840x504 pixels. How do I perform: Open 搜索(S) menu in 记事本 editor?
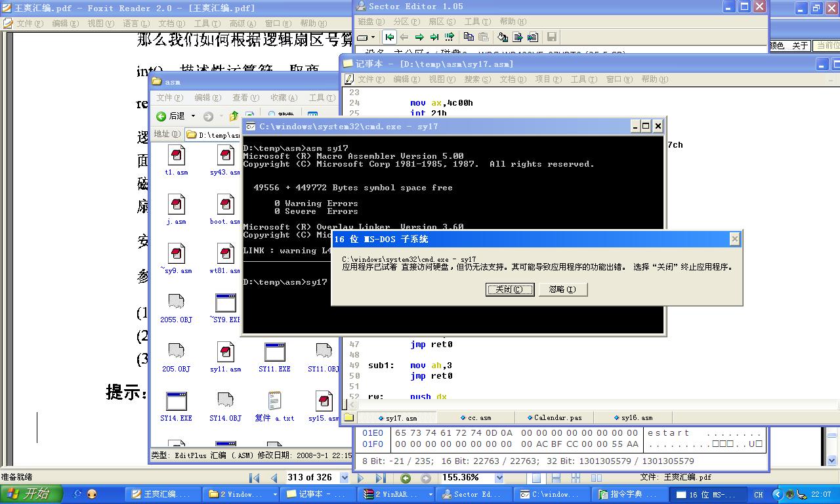[477, 79]
